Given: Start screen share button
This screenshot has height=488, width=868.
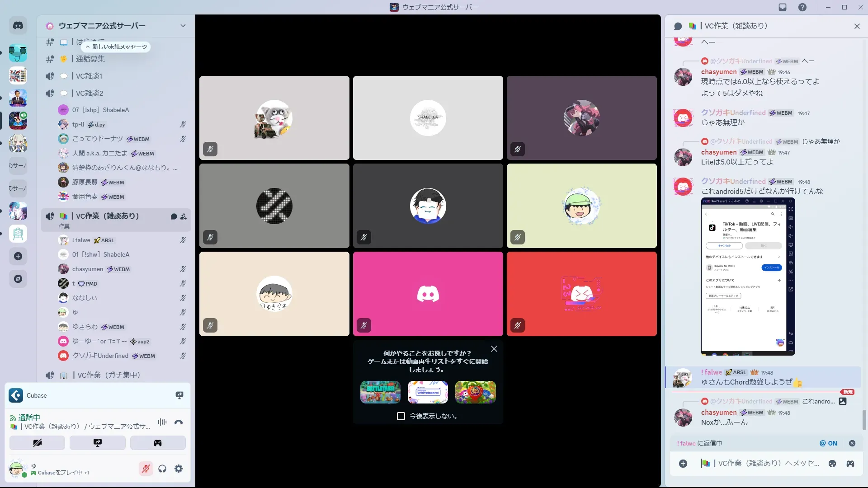Looking at the screenshot, I should [97, 443].
